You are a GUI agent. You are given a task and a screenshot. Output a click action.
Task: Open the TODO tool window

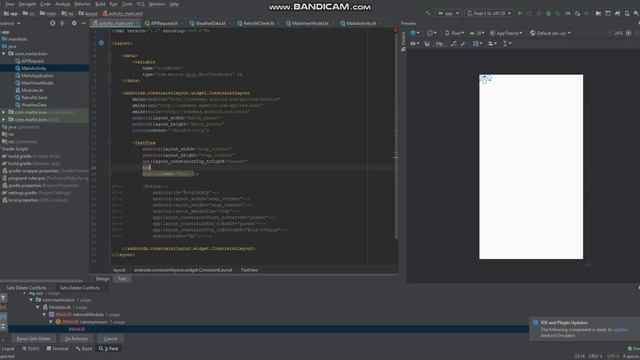[x=31, y=349]
